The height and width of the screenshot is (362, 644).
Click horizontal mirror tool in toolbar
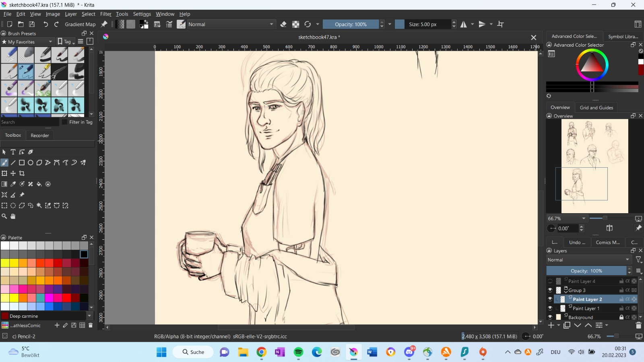coord(464,25)
